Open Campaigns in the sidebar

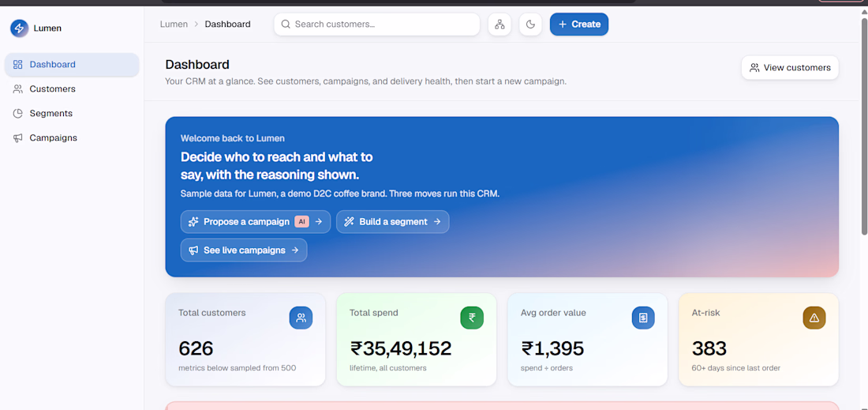point(72,137)
